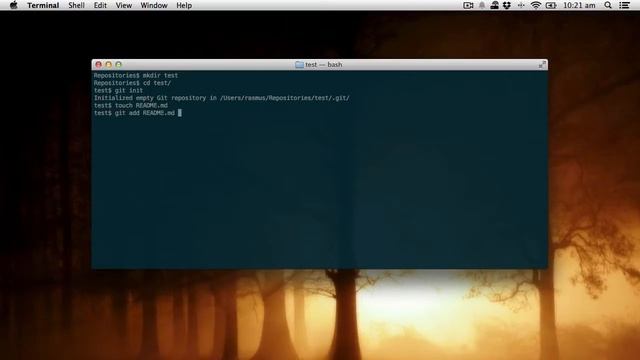
Task: Zoom the Terminal window with green button
Action: (118, 64)
